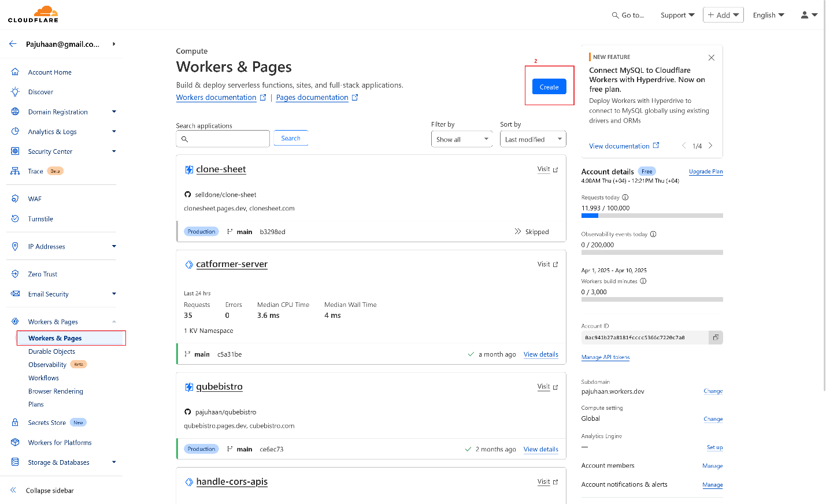This screenshot has width=826, height=504.
Task: Open Account Home house icon
Action: [15, 72]
